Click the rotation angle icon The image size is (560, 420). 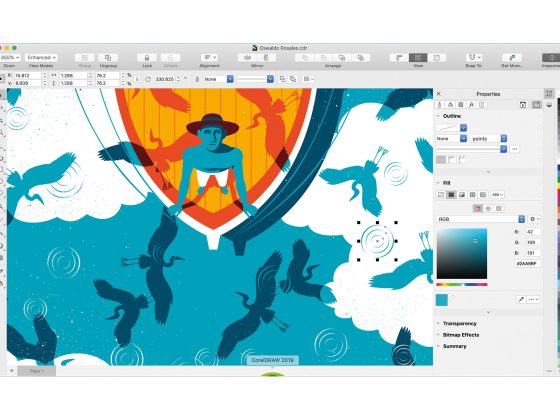(148, 79)
